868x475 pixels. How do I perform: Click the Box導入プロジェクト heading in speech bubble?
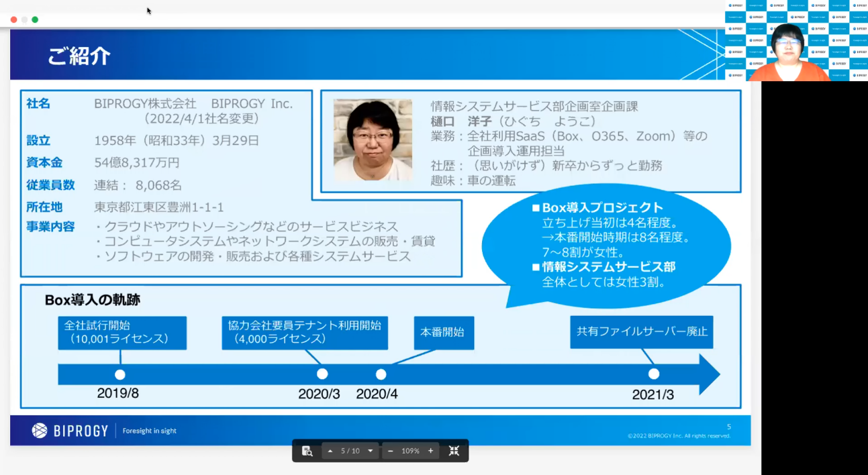[602, 208]
